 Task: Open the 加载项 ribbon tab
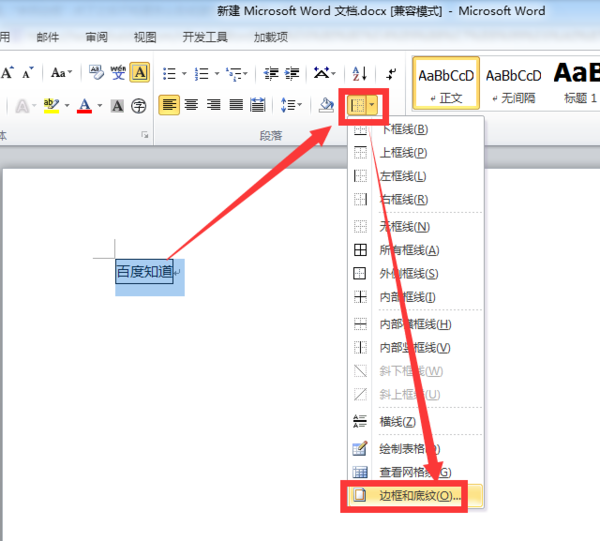(271, 37)
